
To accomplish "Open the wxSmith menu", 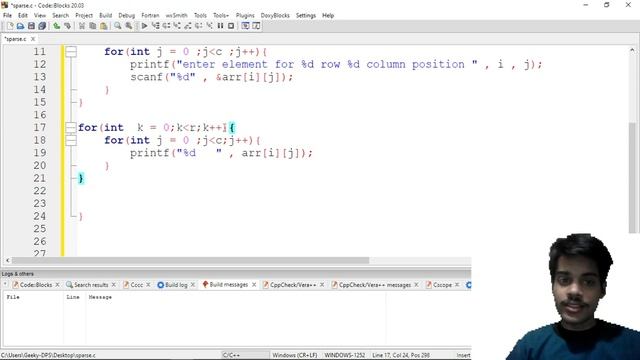I will point(176,15).
